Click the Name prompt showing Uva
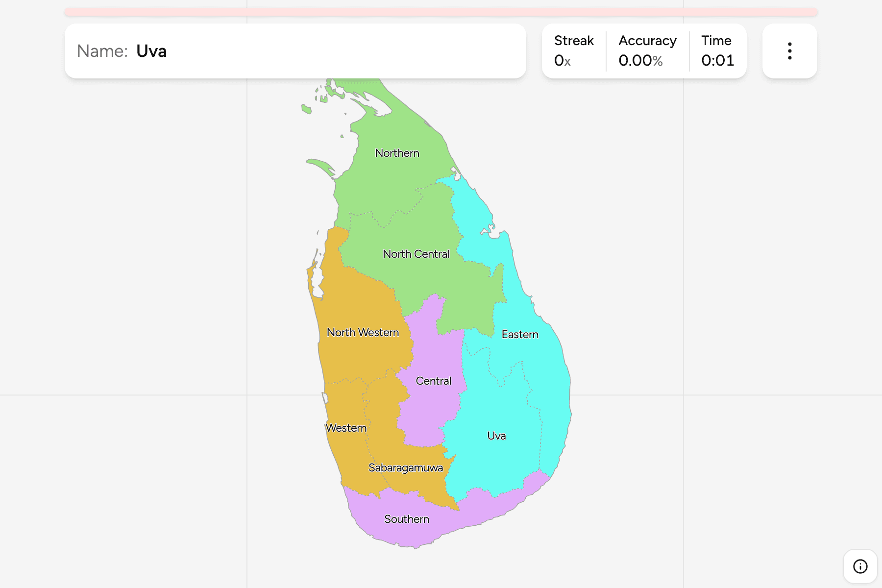The height and width of the screenshot is (588, 882). coord(295,51)
